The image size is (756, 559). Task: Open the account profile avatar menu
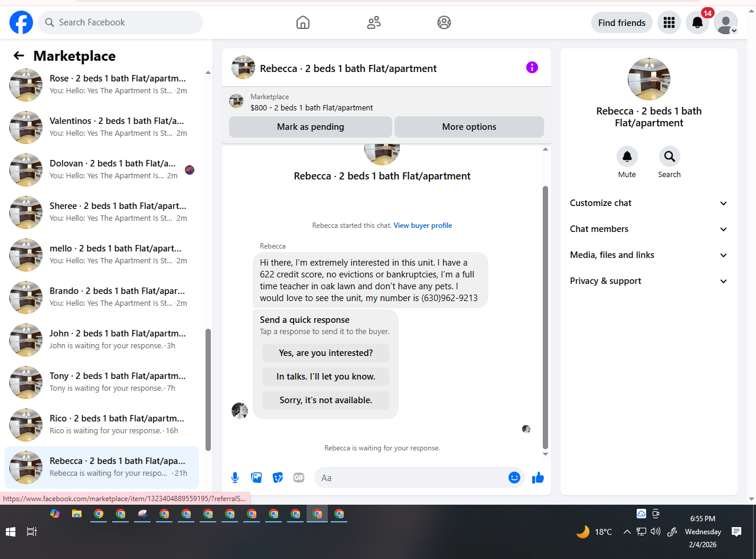tap(726, 22)
